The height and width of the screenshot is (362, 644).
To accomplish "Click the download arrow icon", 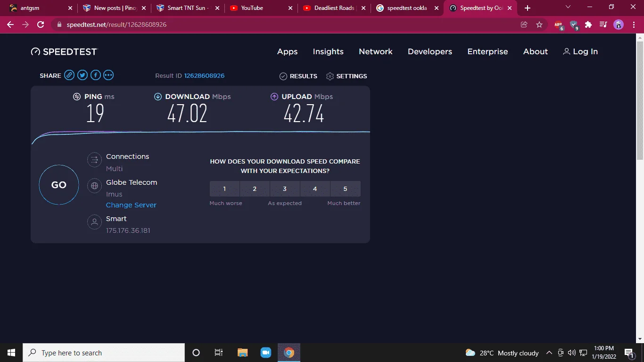I will pyautogui.click(x=158, y=97).
